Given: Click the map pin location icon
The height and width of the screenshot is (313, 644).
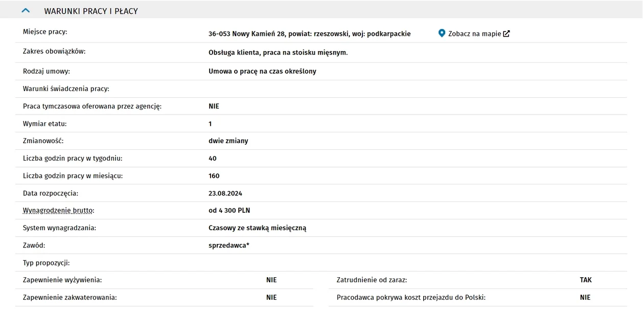Looking at the screenshot, I should (442, 33).
